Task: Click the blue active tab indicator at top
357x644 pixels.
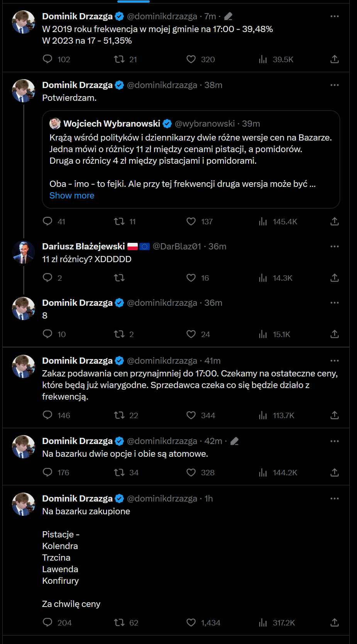Action: coord(133,2)
